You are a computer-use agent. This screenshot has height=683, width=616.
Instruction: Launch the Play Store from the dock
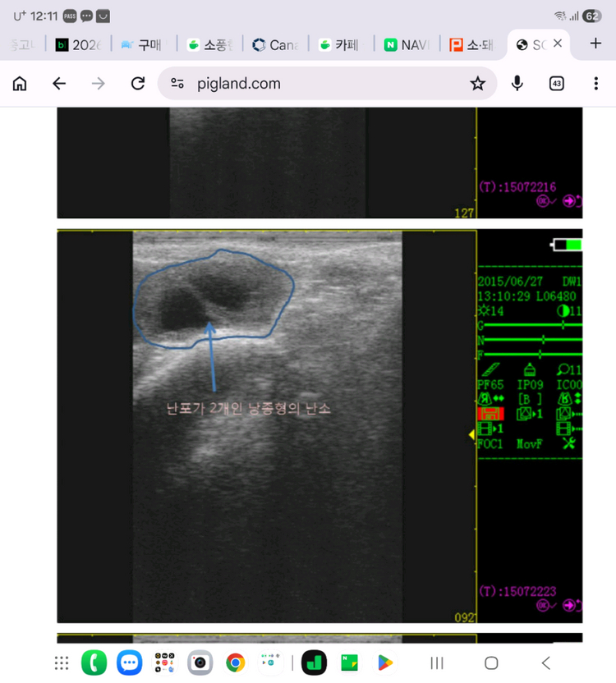point(384,662)
